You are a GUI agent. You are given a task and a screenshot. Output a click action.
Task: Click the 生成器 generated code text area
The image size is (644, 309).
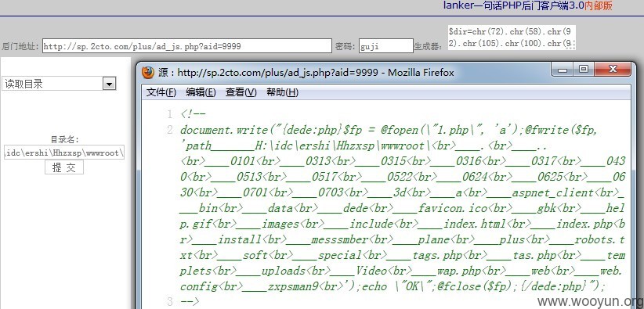tap(512, 38)
